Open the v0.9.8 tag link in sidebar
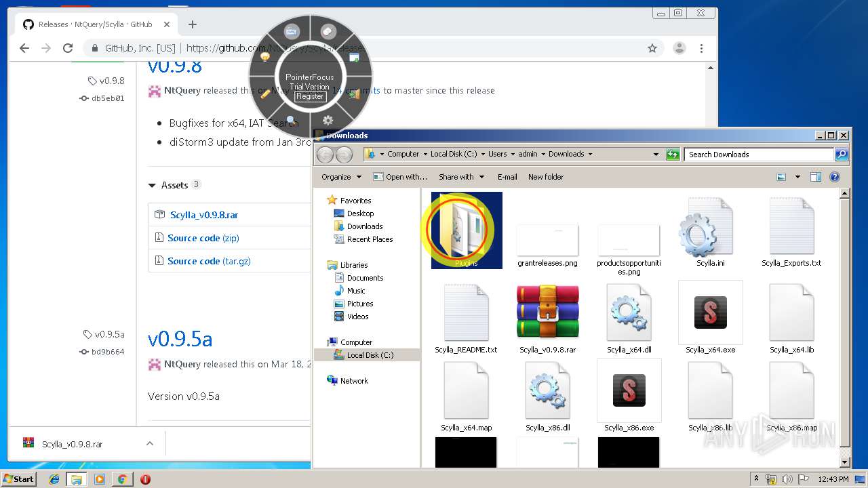 (x=112, y=81)
